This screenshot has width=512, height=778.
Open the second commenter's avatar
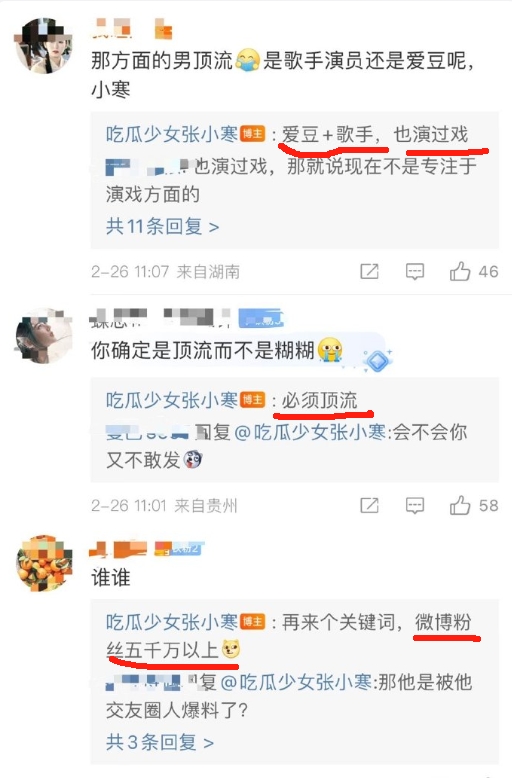44,336
